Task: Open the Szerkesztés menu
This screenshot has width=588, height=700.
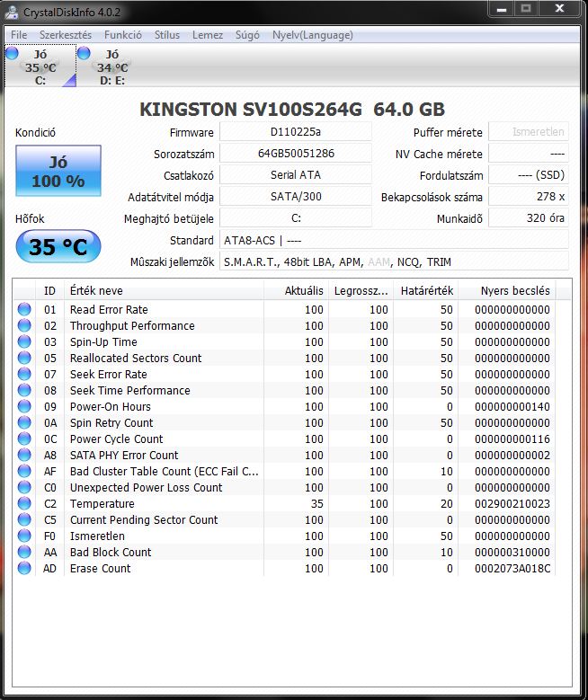Action: tap(66, 35)
